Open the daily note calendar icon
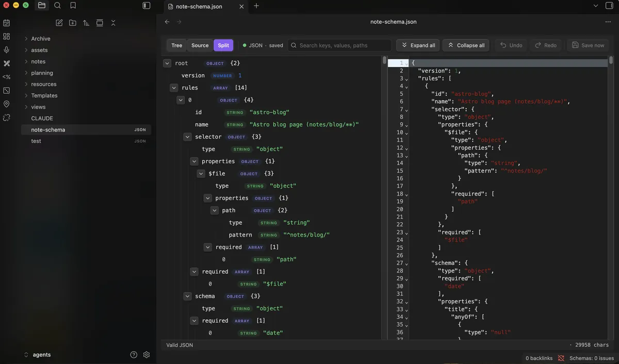The height and width of the screenshot is (364, 619). pyautogui.click(x=7, y=23)
